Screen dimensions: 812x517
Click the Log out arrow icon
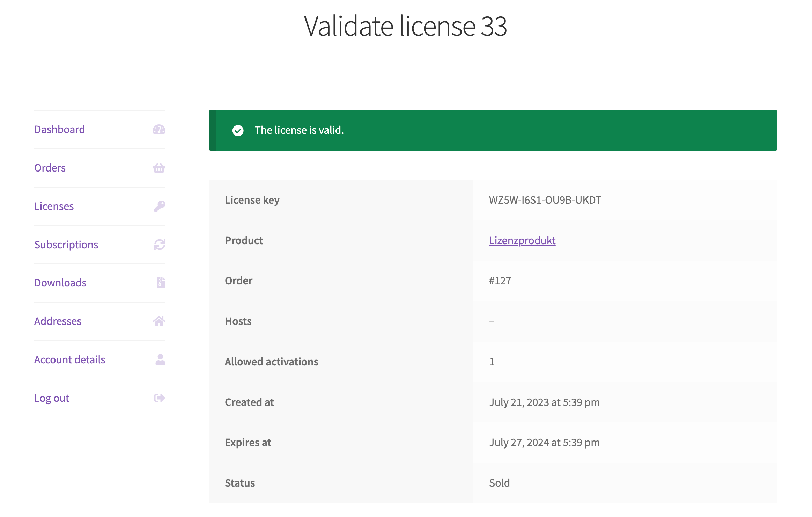160,398
